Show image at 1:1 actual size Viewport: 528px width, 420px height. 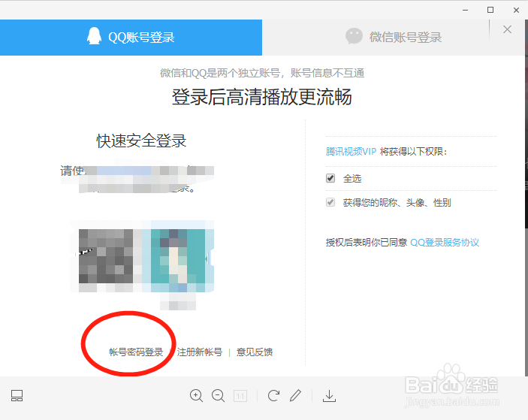[240, 396]
